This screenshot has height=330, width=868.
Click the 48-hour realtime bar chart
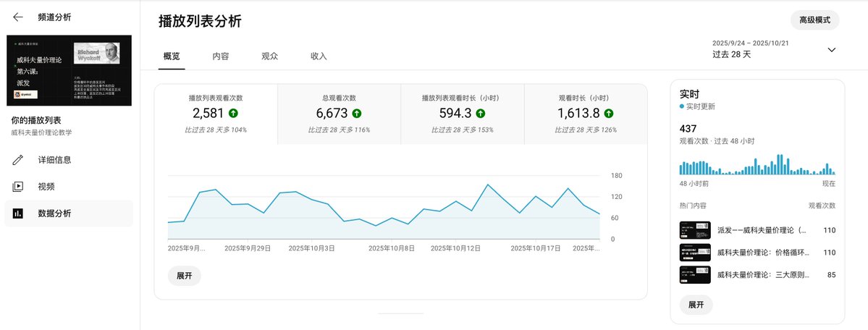pos(757,165)
